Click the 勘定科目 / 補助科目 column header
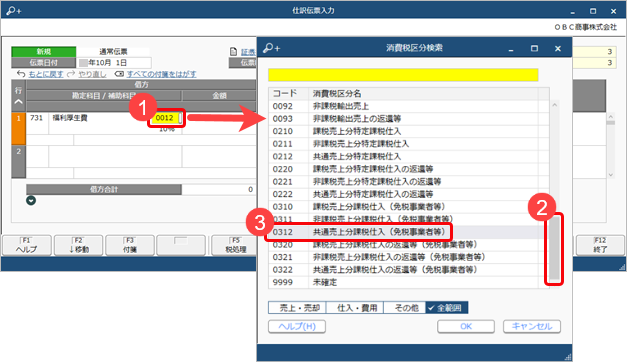The image size is (627, 362). tap(104, 96)
